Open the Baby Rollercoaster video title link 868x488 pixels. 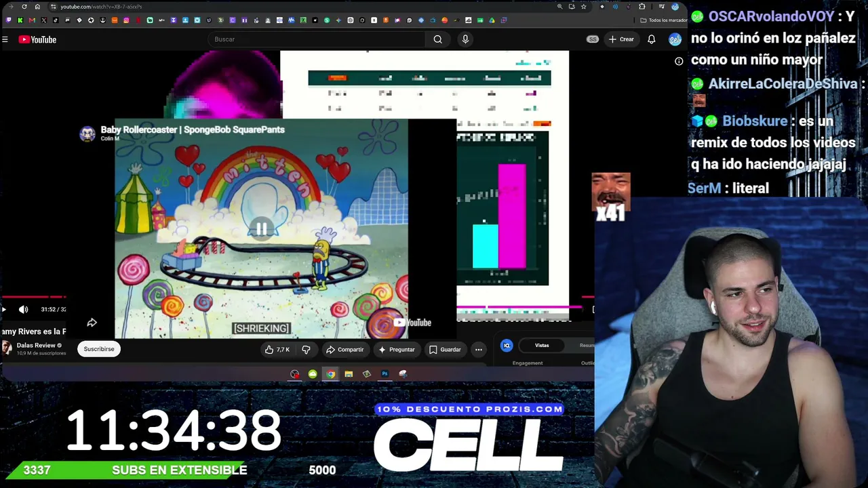click(x=193, y=129)
